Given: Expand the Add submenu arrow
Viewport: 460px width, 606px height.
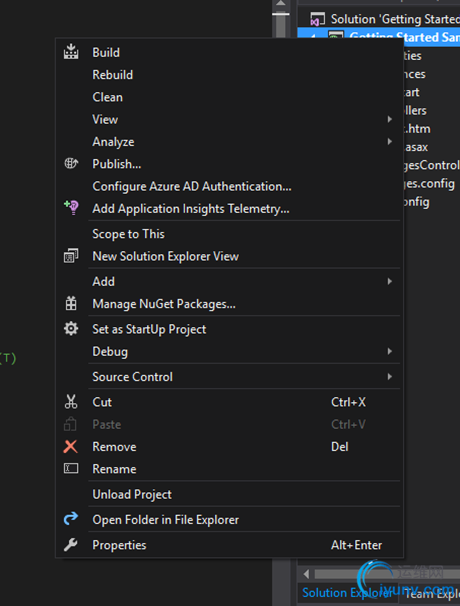Looking at the screenshot, I should (x=390, y=281).
